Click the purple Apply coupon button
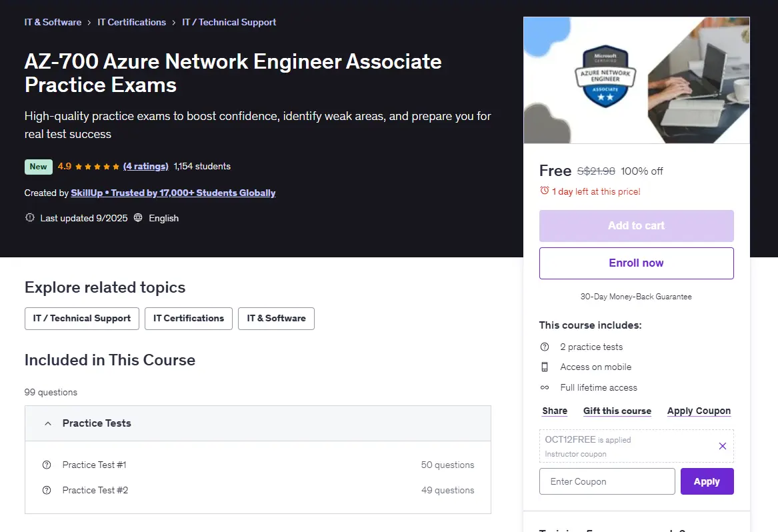778x532 pixels. (707, 481)
